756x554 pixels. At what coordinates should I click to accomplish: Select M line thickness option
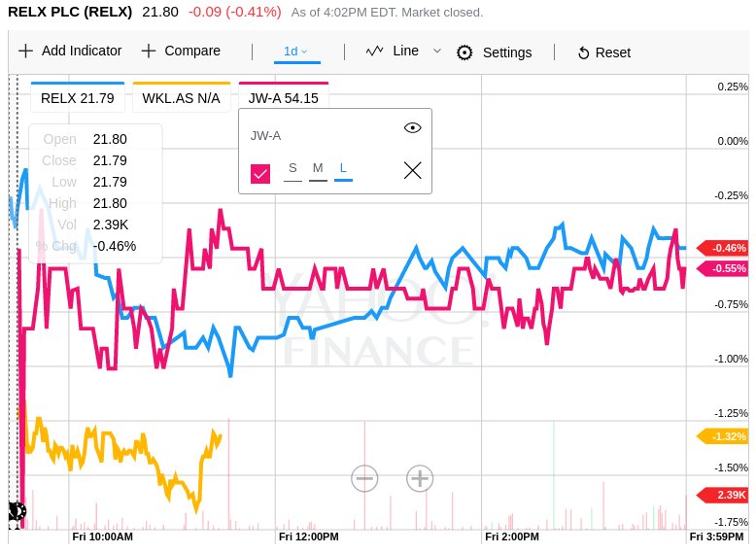(318, 170)
